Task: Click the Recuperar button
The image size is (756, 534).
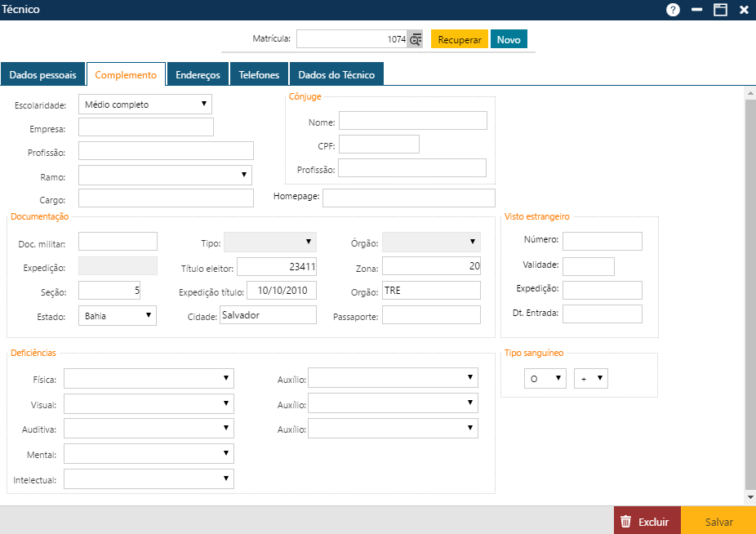Action: click(x=459, y=38)
